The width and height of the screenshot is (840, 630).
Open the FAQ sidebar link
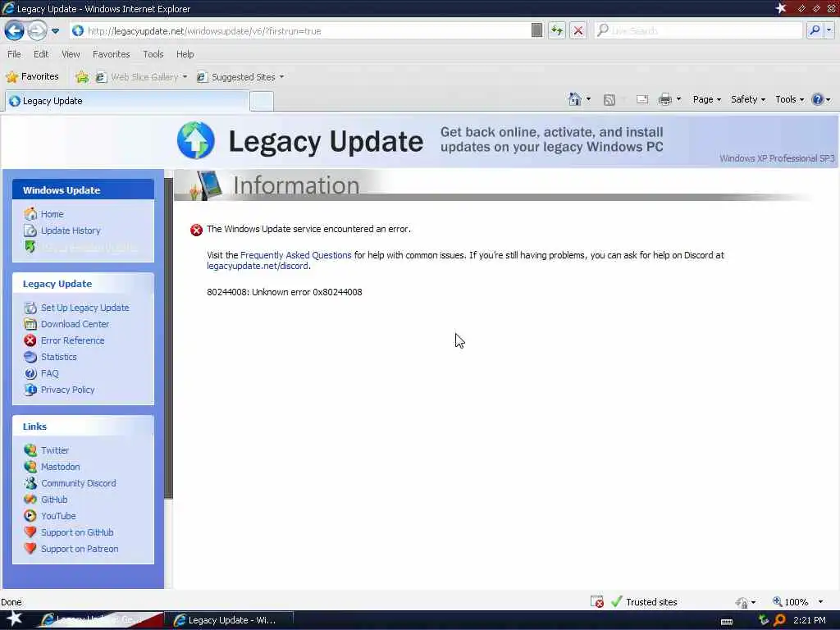[x=49, y=373]
